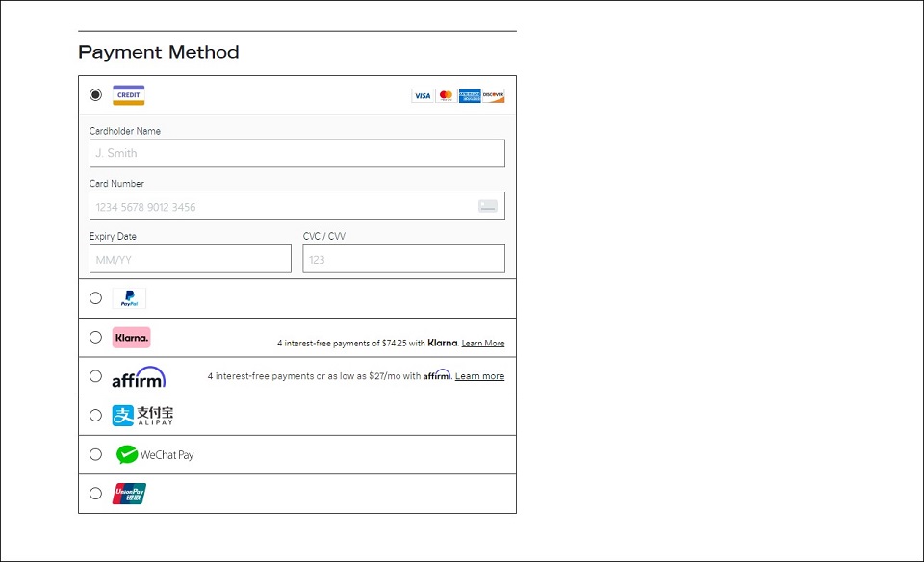The image size is (924, 562).
Task: Focus the Cardholder Name input field
Action: coord(297,153)
